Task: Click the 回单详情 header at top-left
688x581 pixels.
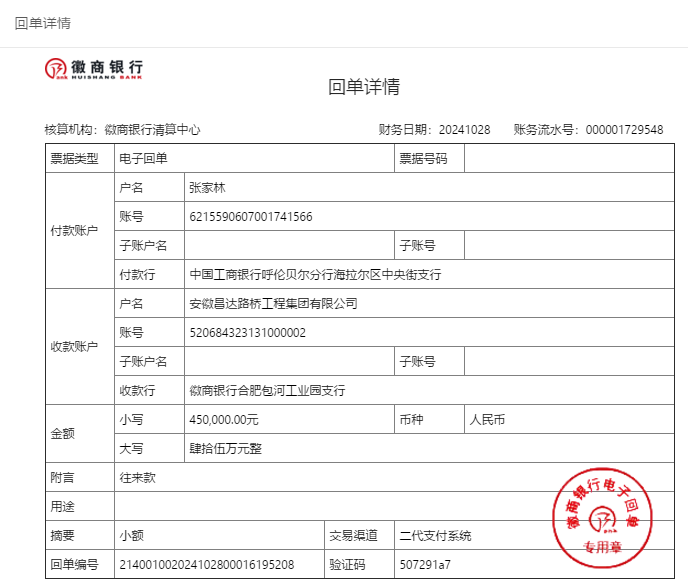Action: (x=42, y=23)
